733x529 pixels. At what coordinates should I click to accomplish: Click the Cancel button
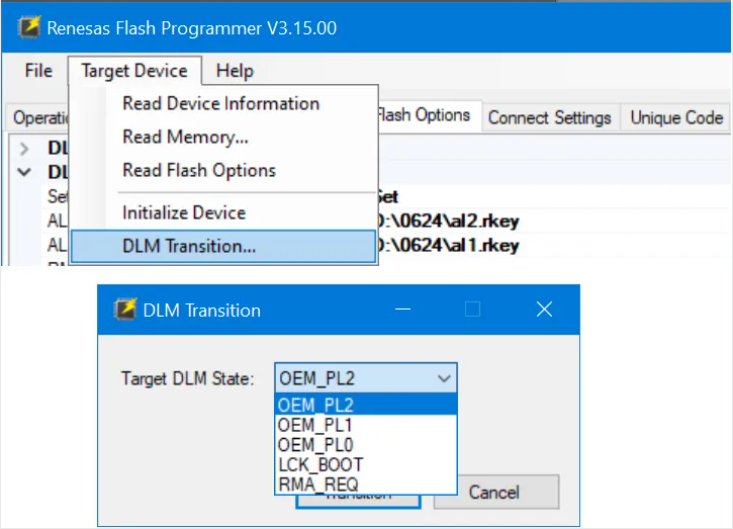point(496,492)
